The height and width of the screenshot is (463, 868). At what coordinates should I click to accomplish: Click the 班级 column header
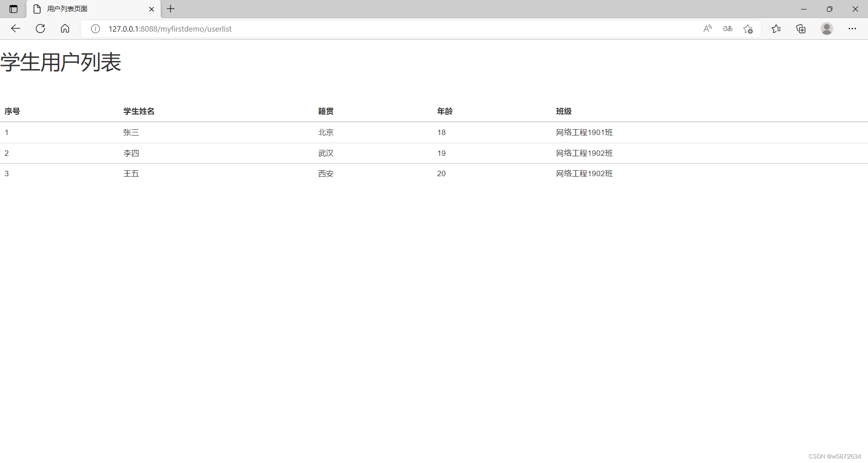[564, 111]
